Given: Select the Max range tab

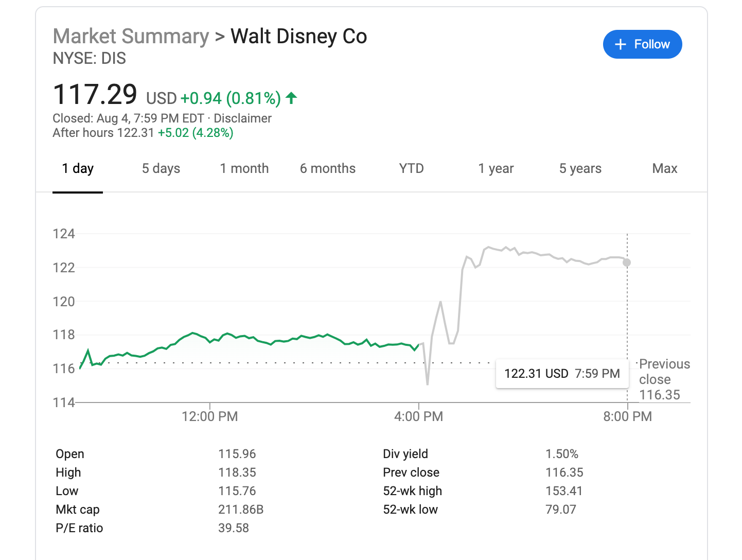Looking at the screenshot, I should point(664,169).
